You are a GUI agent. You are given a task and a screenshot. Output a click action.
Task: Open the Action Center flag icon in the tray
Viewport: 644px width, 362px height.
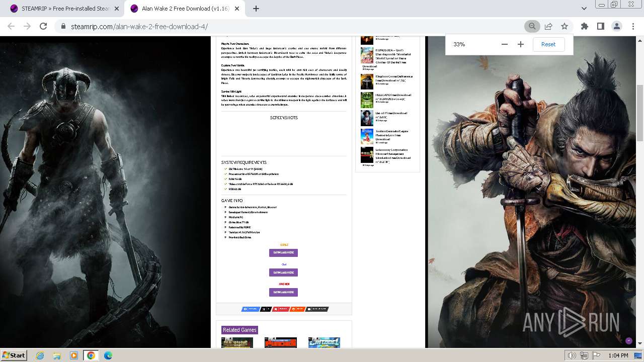(x=596, y=355)
